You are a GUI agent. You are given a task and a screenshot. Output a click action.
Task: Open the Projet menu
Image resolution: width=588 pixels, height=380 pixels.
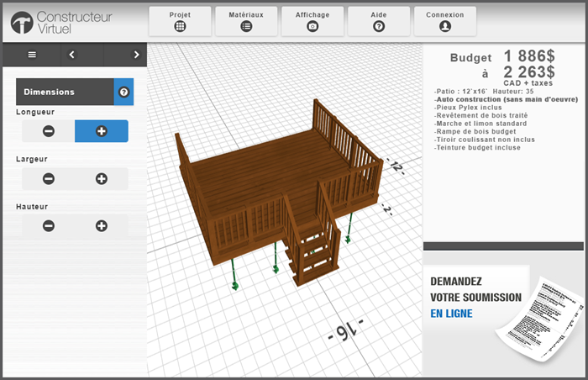coord(180,21)
